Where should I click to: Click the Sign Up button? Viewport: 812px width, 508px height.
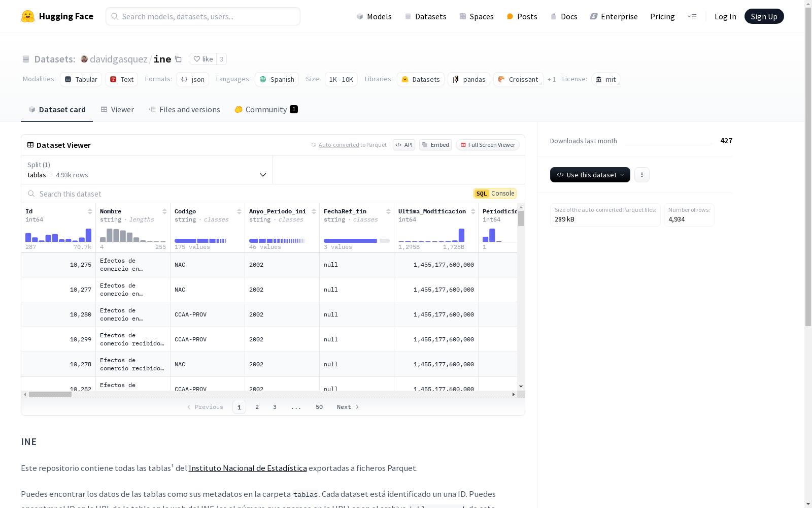pos(764,16)
